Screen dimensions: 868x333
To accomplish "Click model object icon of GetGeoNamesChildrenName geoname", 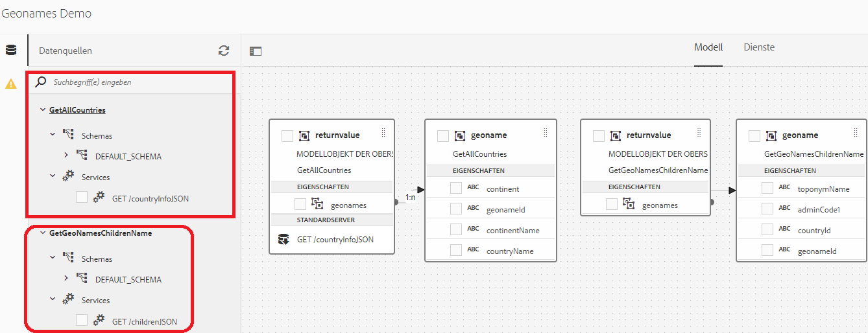I will (771, 135).
